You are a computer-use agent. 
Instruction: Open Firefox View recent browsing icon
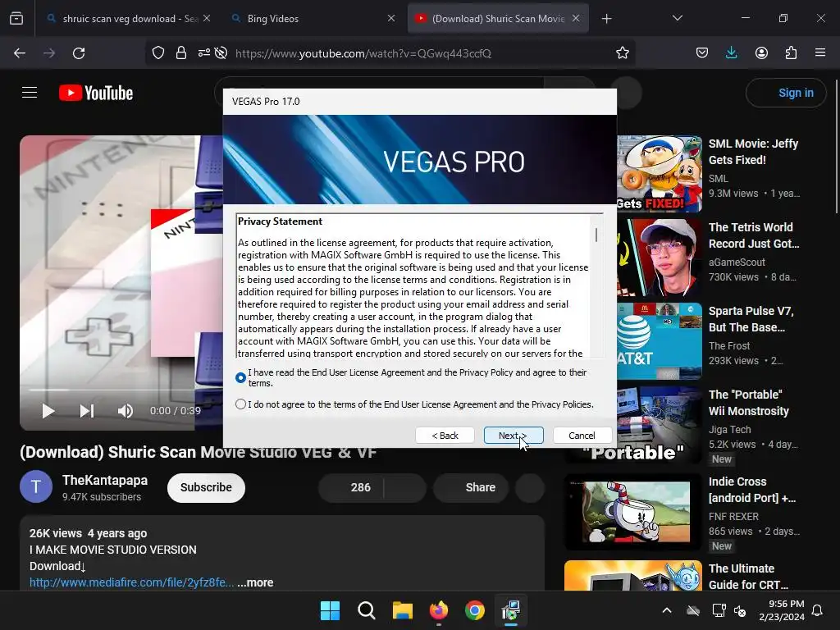click(16, 19)
